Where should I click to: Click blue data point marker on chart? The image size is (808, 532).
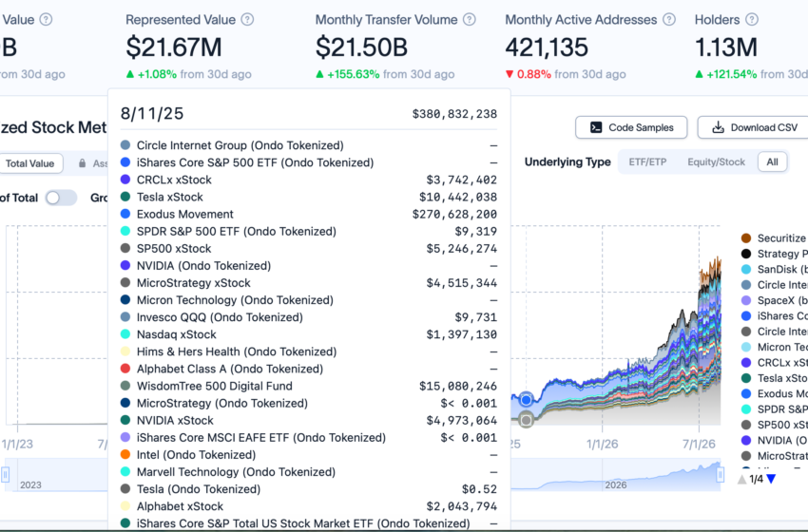(526, 399)
